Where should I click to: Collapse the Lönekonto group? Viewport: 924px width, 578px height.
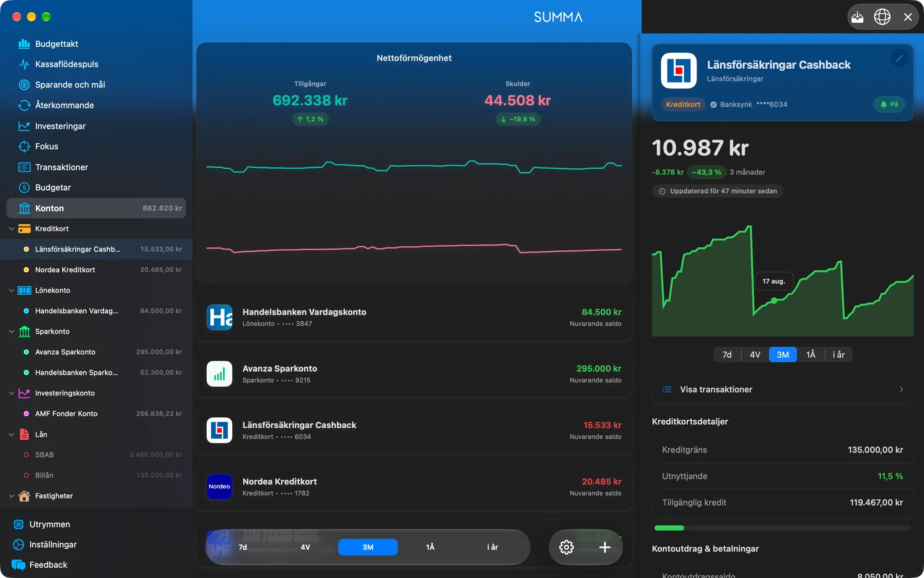click(12, 290)
